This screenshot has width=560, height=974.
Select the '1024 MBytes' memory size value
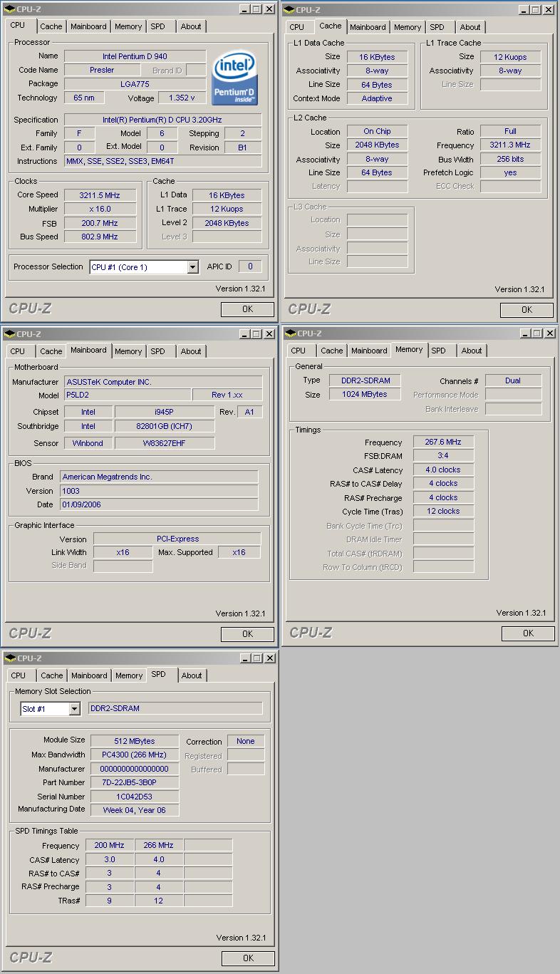click(365, 394)
